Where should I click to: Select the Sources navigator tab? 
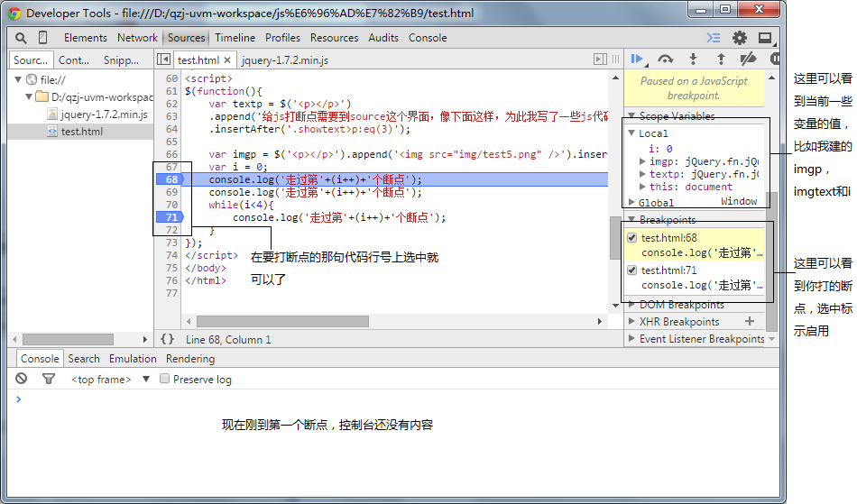pyautogui.click(x=31, y=60)
